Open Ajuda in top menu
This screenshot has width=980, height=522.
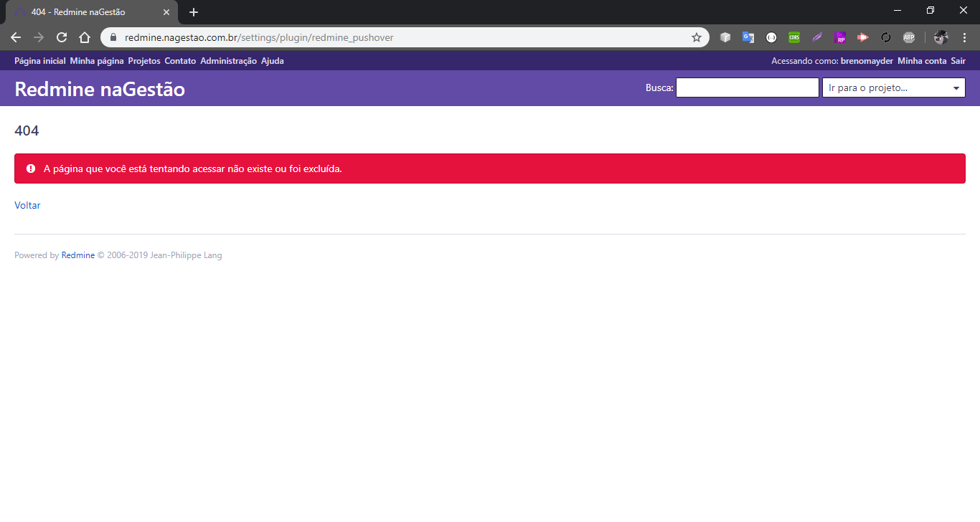pos(273,61)
